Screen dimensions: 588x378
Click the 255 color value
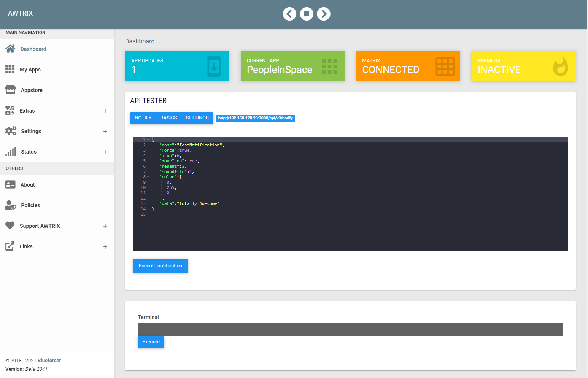(x=170, y=188)
